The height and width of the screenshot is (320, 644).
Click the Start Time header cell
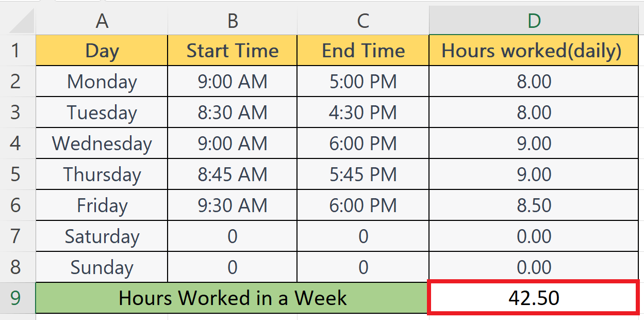[232, 51]
